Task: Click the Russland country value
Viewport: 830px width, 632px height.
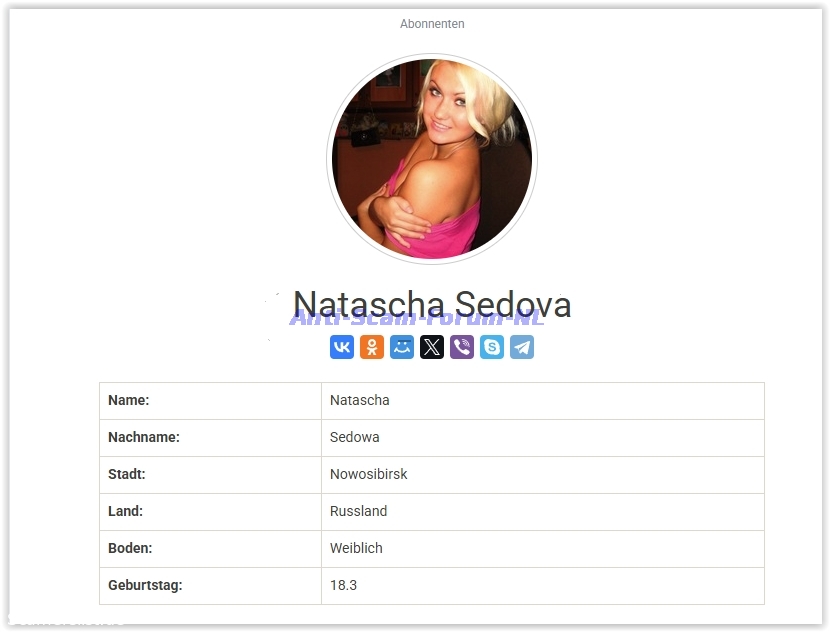Action: tap(358, 511)
